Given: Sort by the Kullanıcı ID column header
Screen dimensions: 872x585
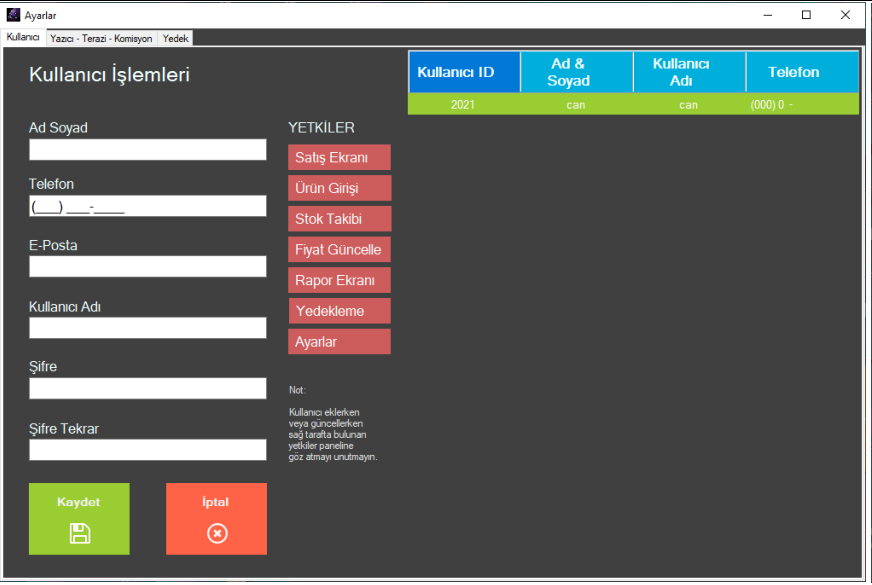Looking at the screenshot, I should pyautogui.click(x=464, y=72).
